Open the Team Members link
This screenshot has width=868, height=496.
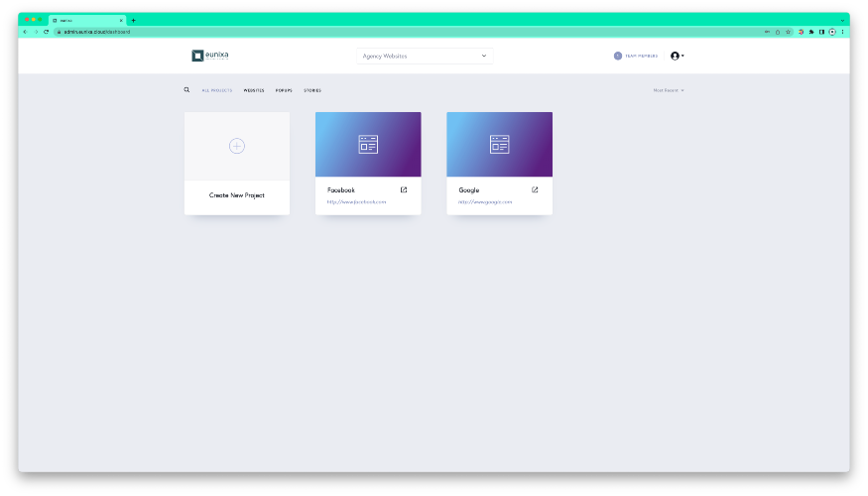(642, 56)
